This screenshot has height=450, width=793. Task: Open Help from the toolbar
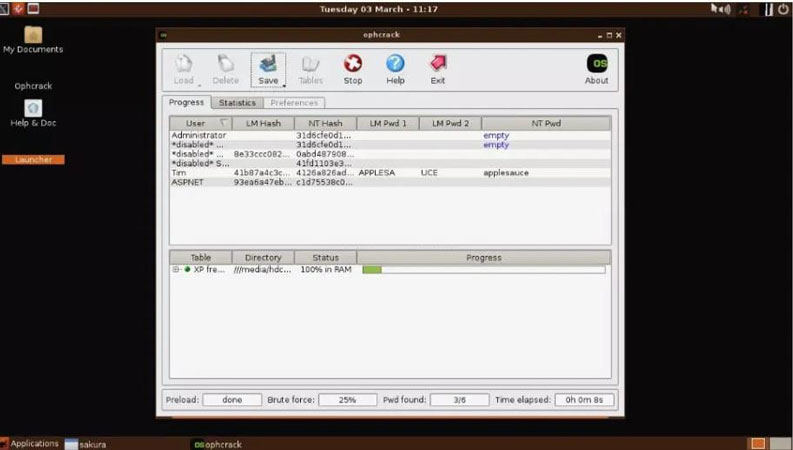pyautogui.click(x=395, y=70)
